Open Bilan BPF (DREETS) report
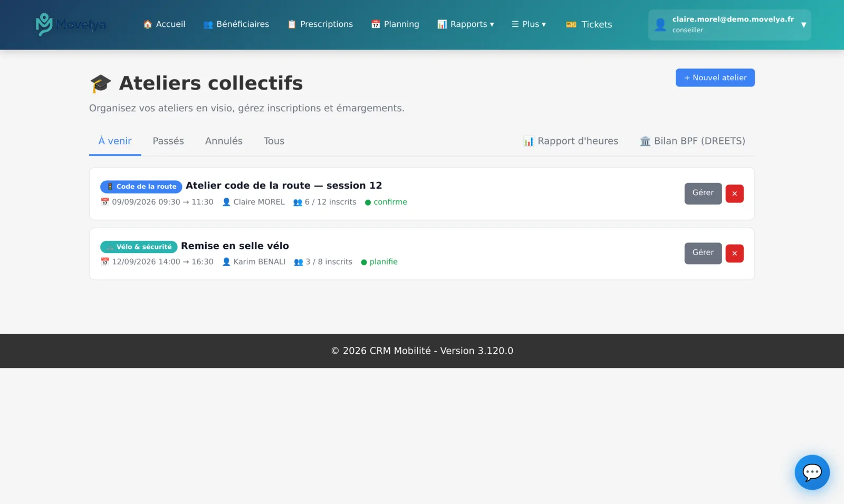The image size is (844, 504). tap(693, 141)
